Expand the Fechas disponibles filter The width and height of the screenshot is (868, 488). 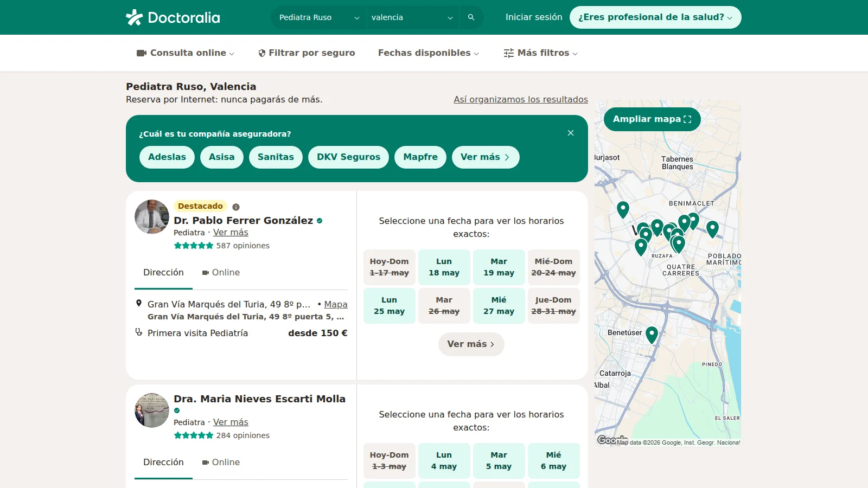[429, 53]
